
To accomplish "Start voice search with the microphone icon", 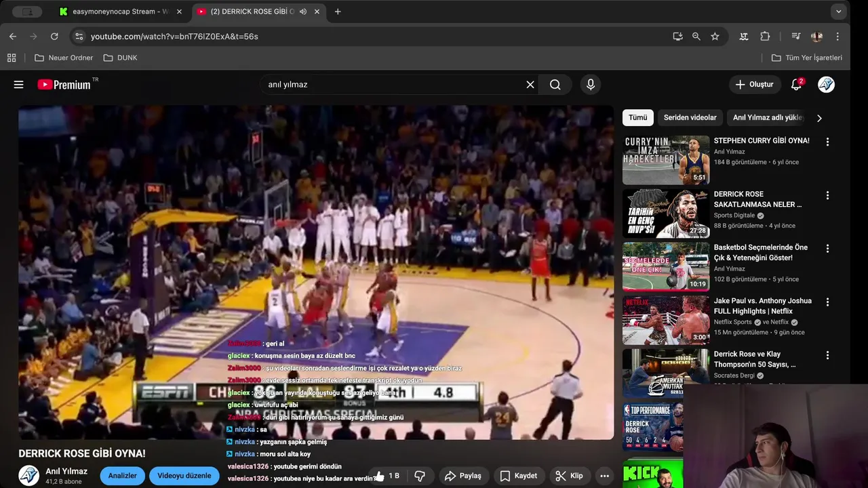I will 591,85.
